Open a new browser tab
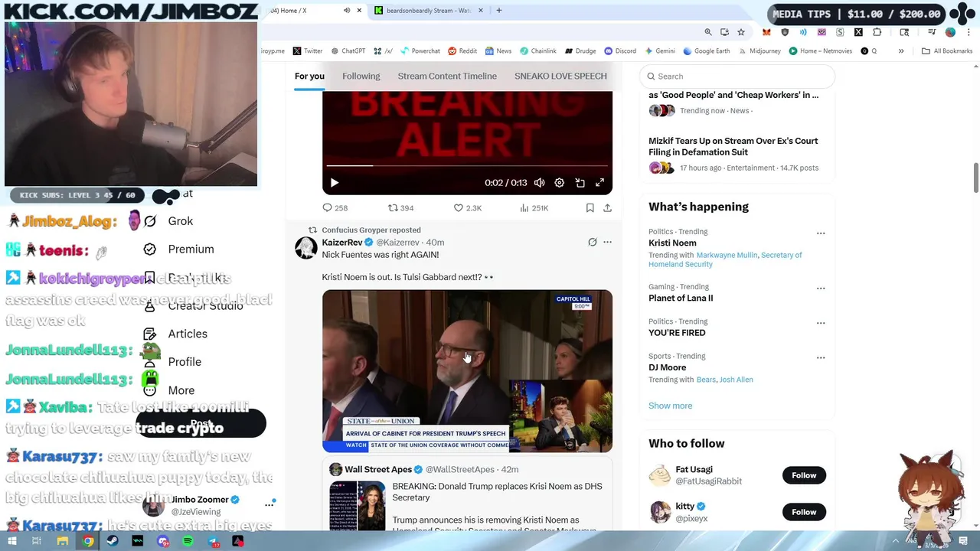This screenshot has width=980, height=551. click(x=498, y=11)
